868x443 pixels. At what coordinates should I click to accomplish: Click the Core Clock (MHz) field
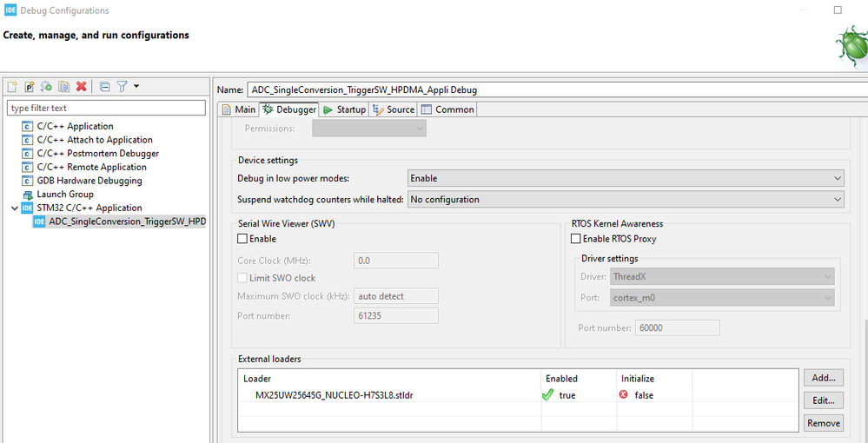pyautogui.click(x=396, y=261)
